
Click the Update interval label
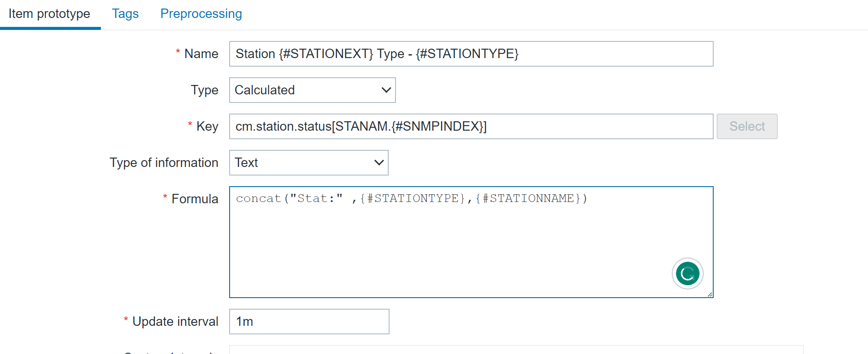point(175,322)
